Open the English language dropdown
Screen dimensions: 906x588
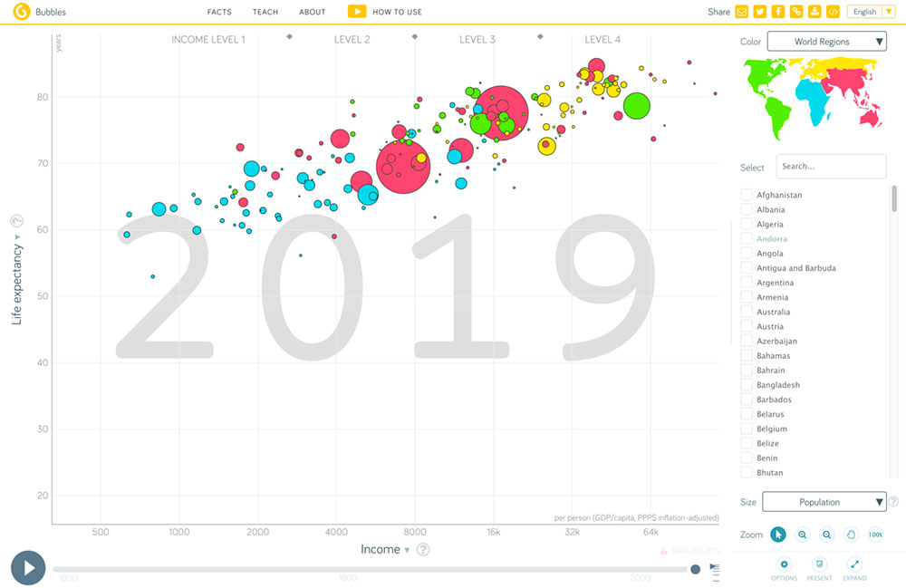[x=870, y=11]
